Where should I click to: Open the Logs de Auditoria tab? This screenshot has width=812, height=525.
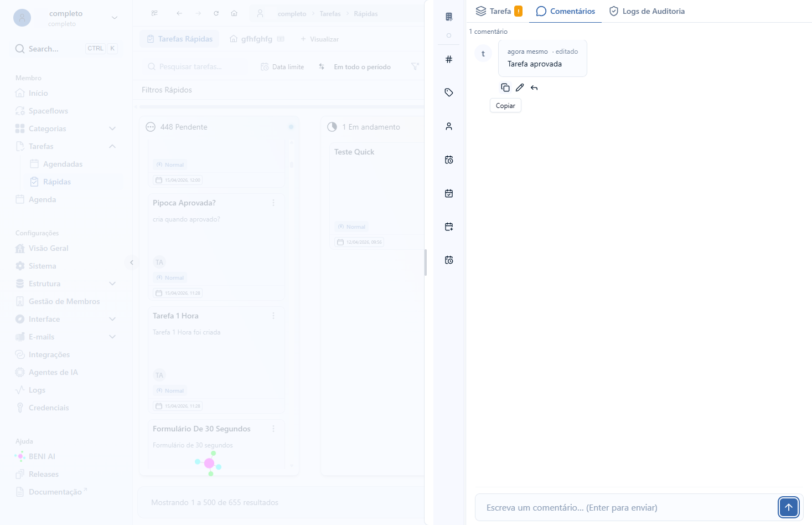coord(647,11)
